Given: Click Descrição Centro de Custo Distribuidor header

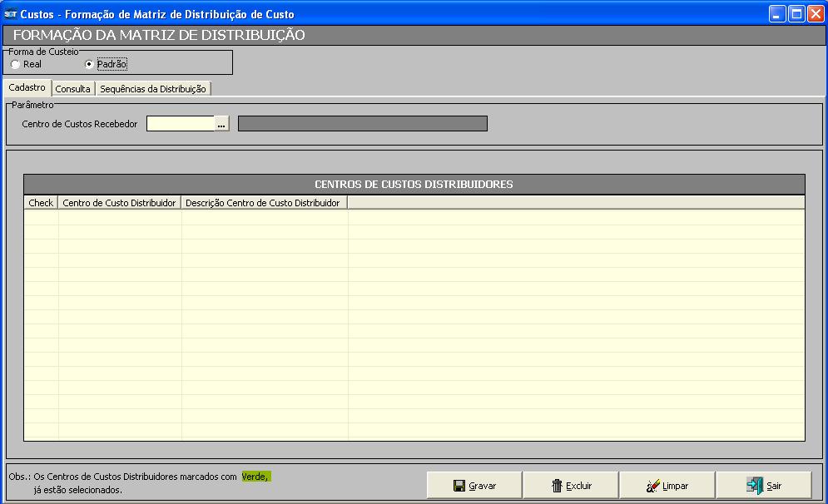Looking at the screenshot, I should click(263, 202).
